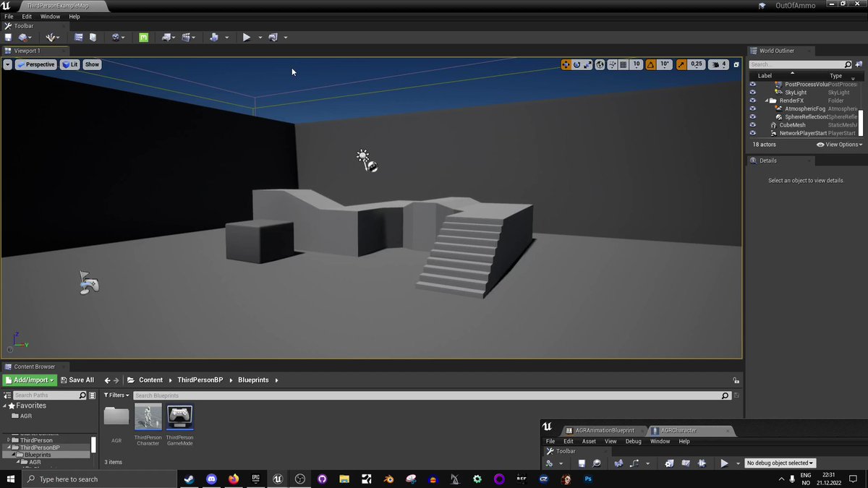Toggle world versus local transform coordinates
Viewport: 868px width, 488px height.
pos(599,64)
